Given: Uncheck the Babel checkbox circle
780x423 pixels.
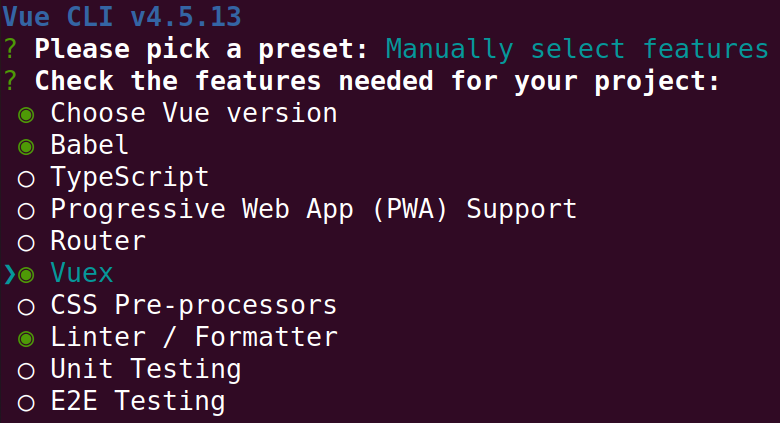Looking at the screenshot, I should click(x=26, y=147).
